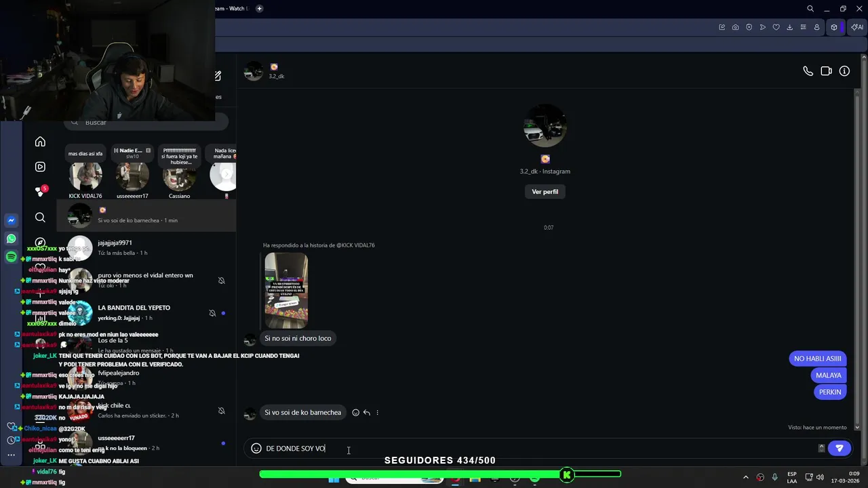Image resolution: width=868 pixels, height=488 pixels.
Task: Open LA BANDITA DEL YEPETO chat
Action: (146, 312)
